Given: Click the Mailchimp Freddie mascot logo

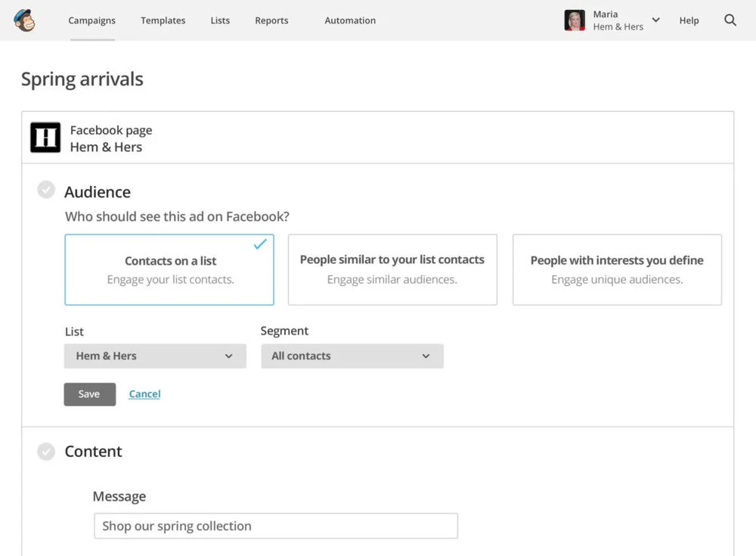Looking at the screenshot, I should pyautogui.click(x=24, y=20).
